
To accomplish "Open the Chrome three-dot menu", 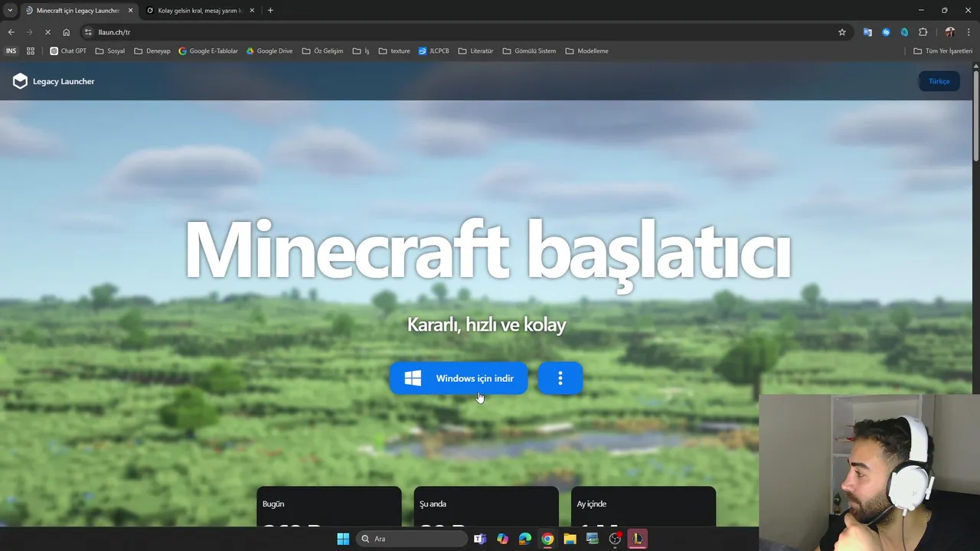I will point(969,32).
